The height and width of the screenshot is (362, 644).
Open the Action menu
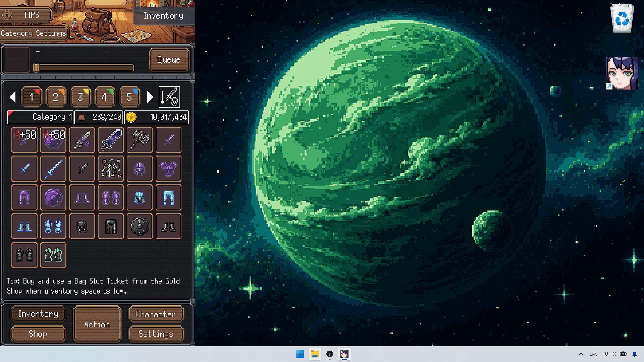pos(97,324)
